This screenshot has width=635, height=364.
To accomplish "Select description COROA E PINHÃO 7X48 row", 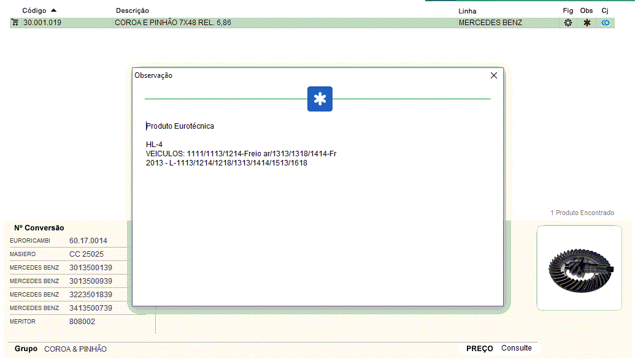I will 172,23.
